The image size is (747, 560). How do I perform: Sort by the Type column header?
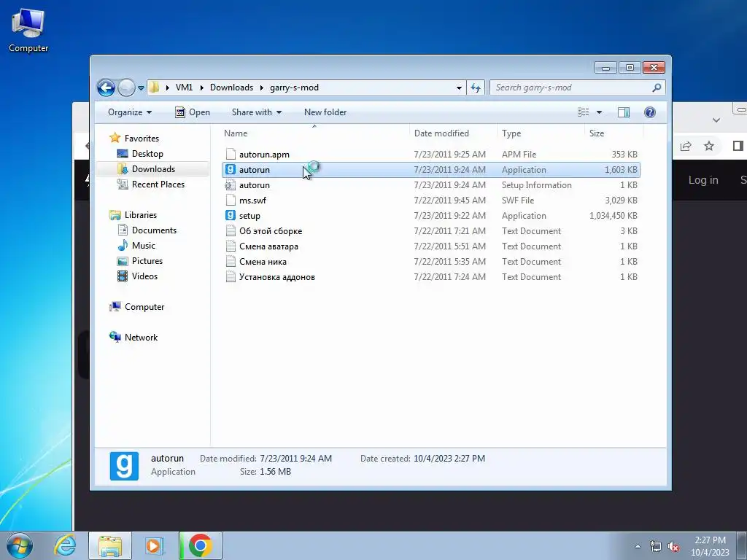541,133
